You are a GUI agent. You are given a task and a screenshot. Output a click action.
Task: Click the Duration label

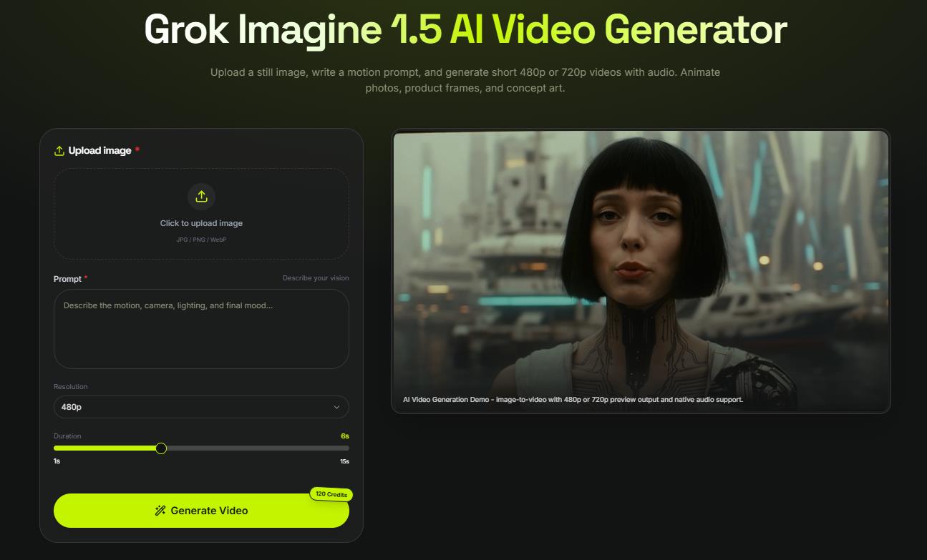point(67,436)
